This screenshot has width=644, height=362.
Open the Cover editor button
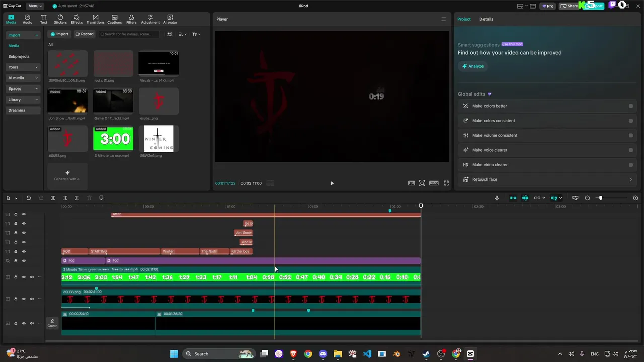click(52, 323)
